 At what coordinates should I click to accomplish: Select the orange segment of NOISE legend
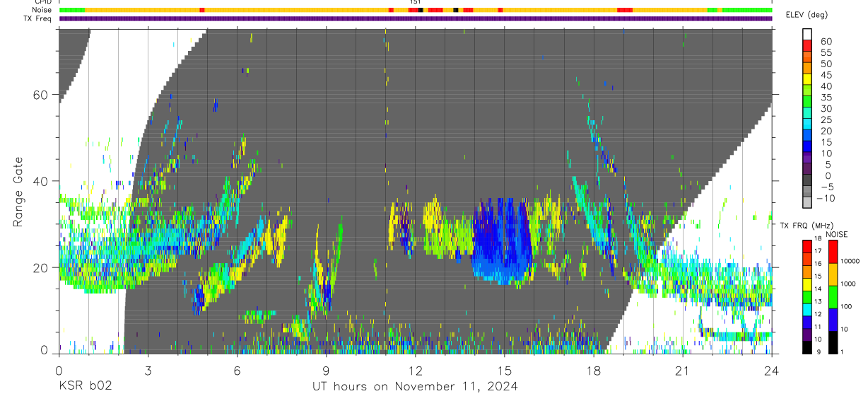click(x=833, y=274)
